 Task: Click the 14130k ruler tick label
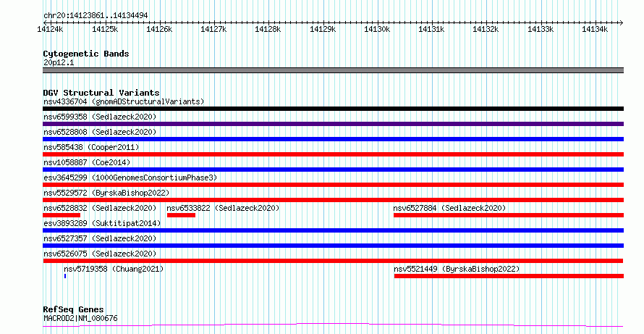[x=377, y=29]
